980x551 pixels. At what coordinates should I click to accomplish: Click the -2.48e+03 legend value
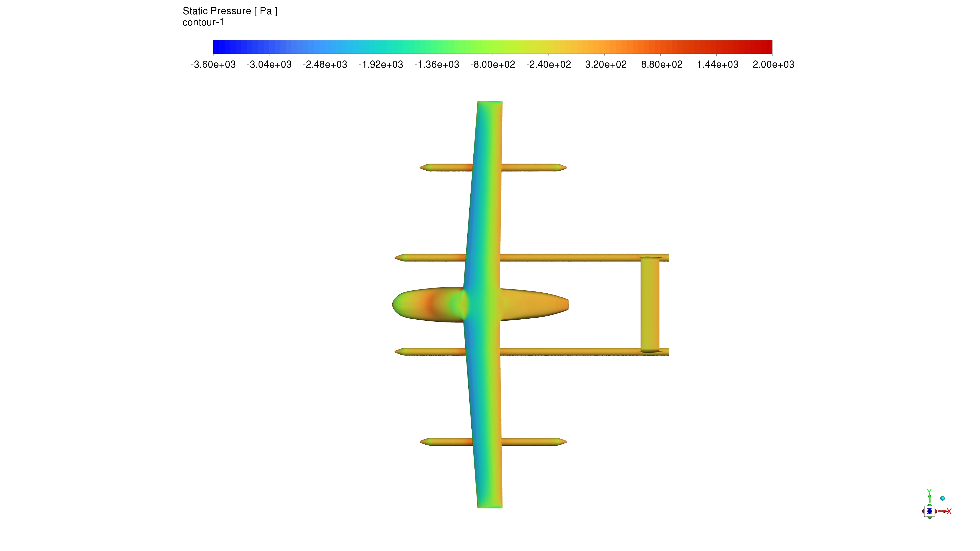(x=325, y=65)
